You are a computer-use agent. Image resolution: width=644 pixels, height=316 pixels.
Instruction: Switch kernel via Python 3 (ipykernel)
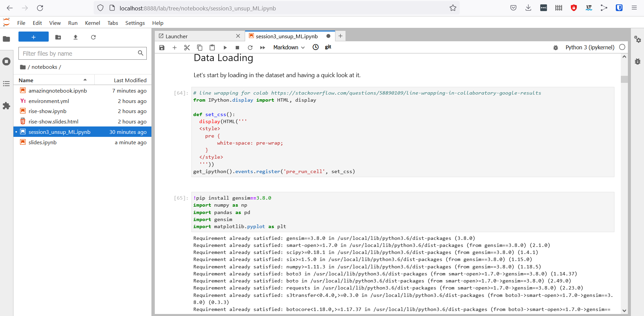(x=590, y=47)
